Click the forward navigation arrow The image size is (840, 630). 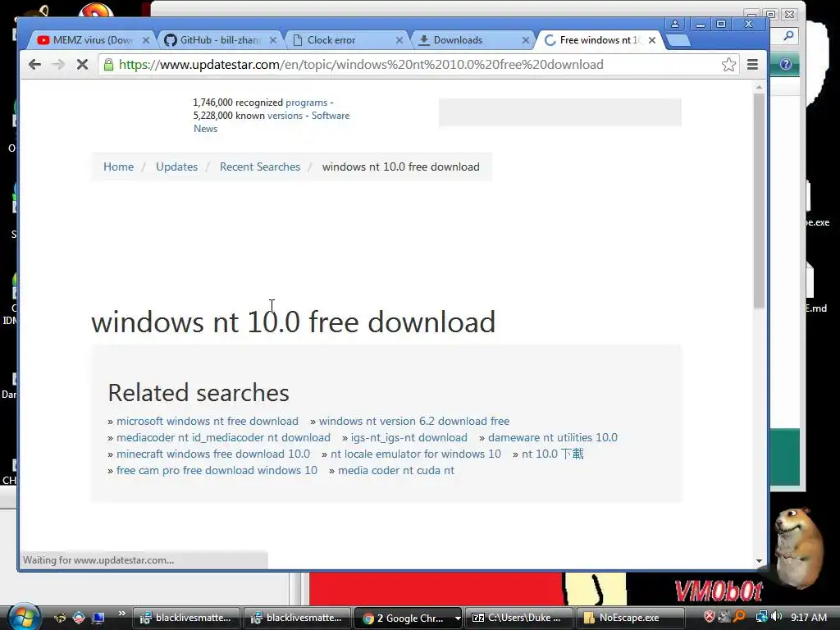pyautogui.click(x=58, y=65)
